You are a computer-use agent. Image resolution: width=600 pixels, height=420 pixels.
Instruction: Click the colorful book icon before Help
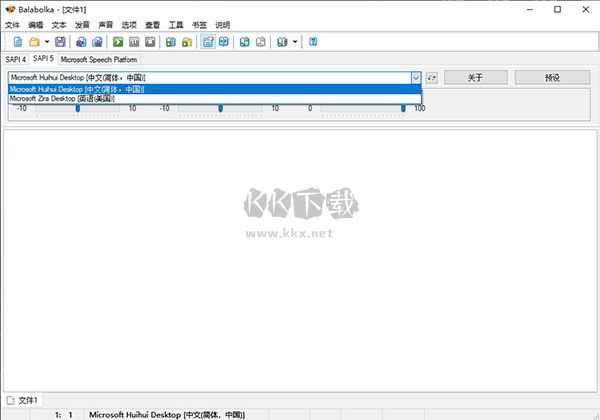[x=282, y=42]
